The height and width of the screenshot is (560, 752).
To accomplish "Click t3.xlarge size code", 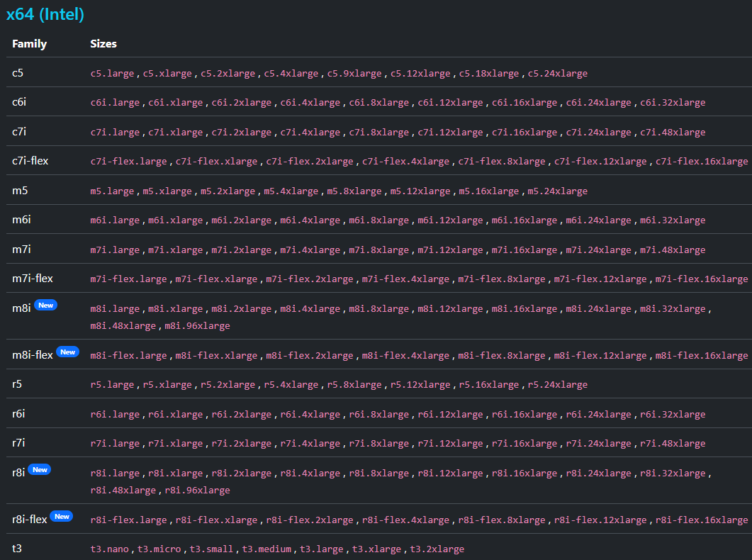I will [x=376, y=549].
